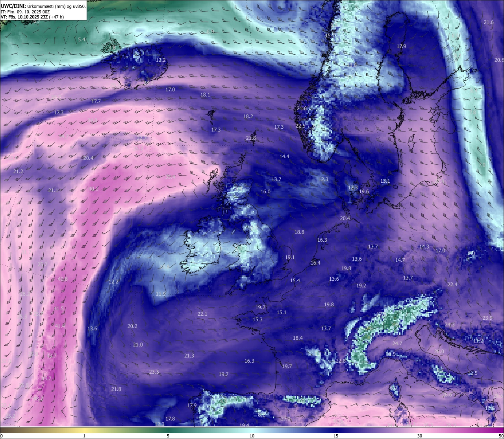Click the 11.9 value south-west of Ireland
This screenshot has width=504, height=439.
click(161, 294)
